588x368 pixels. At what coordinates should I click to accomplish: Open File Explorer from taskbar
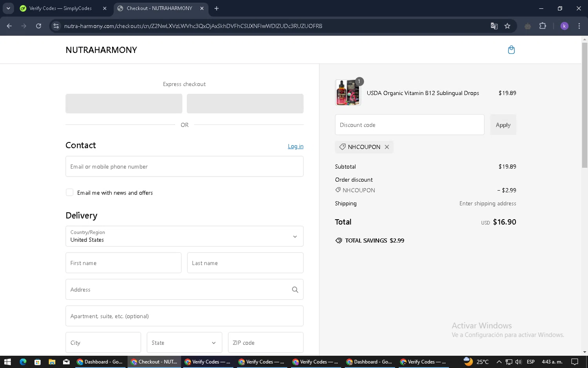tap(52, 362)
